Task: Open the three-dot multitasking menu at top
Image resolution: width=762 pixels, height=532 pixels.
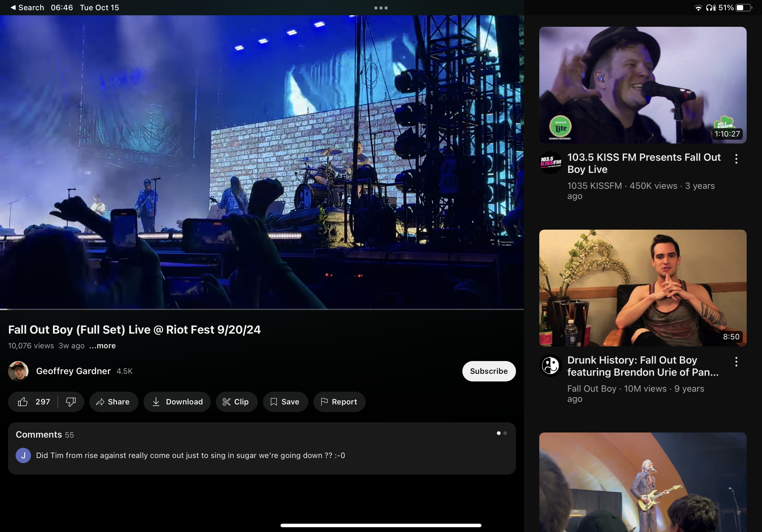Action: click(x=381, y=8)
